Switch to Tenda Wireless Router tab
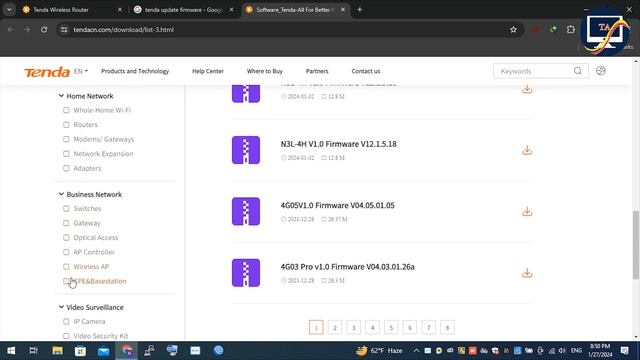This screenshot has width=640, height=360. point(72,9)
